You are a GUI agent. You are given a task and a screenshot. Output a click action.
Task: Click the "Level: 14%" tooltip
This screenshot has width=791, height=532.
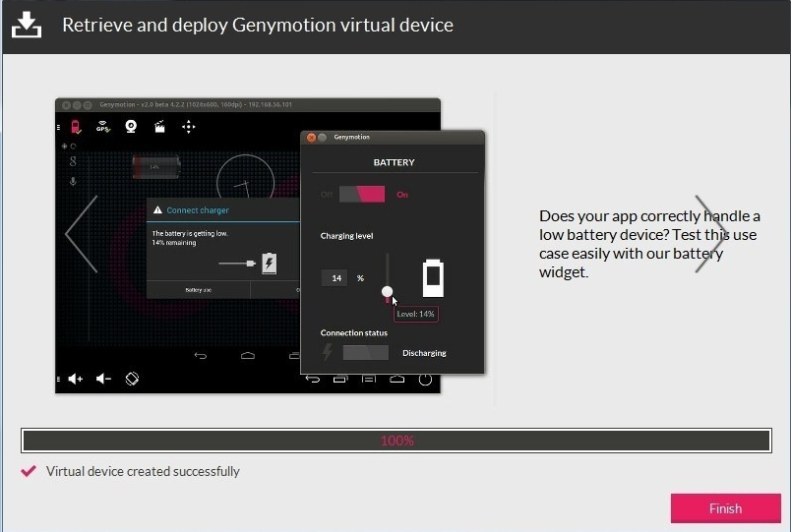(416, 314)
